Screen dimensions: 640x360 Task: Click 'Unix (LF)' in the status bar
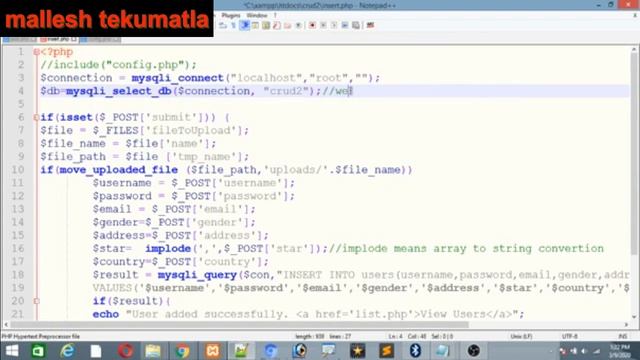coord(521,337)
